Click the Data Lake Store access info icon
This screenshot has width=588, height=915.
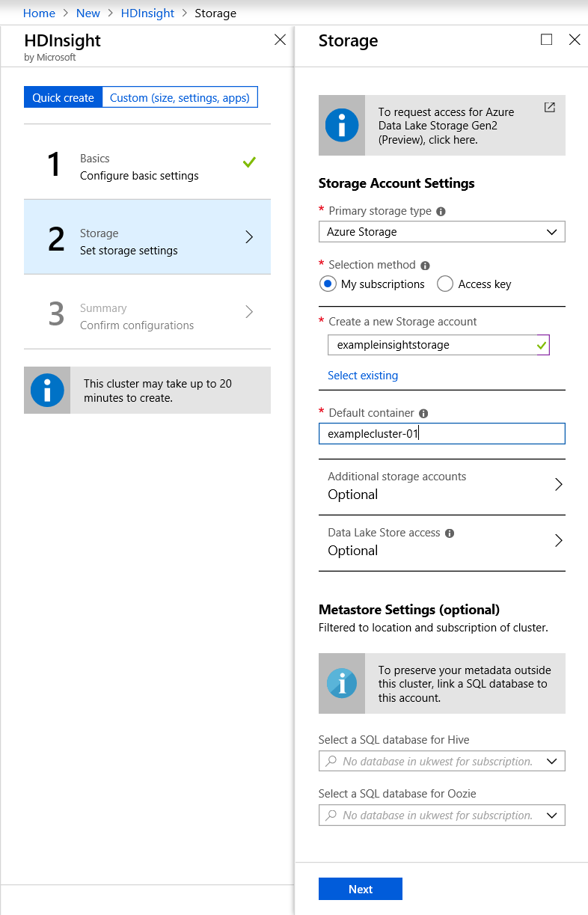click(x=450, y=533)
